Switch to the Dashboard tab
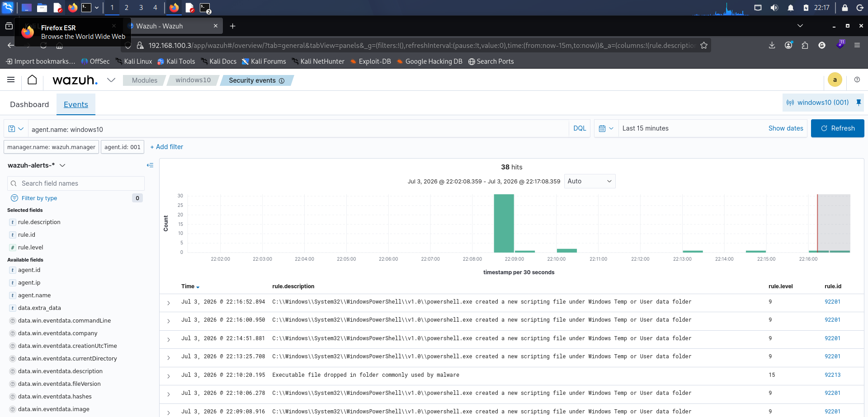 point(29,104)
